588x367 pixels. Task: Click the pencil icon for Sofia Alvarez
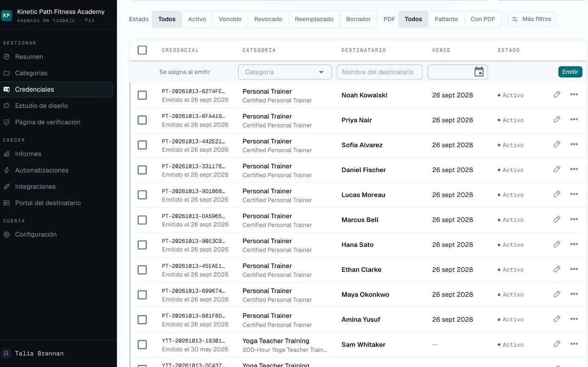tap(557, 144)
